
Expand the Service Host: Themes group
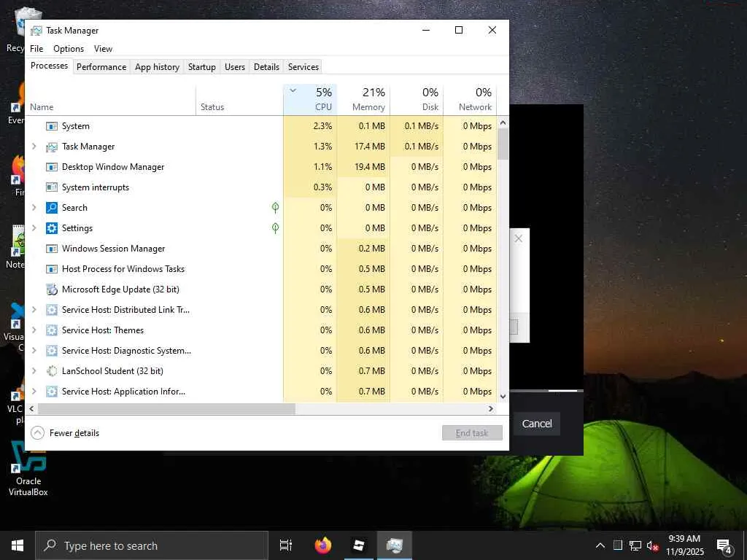tap(34, 330)
